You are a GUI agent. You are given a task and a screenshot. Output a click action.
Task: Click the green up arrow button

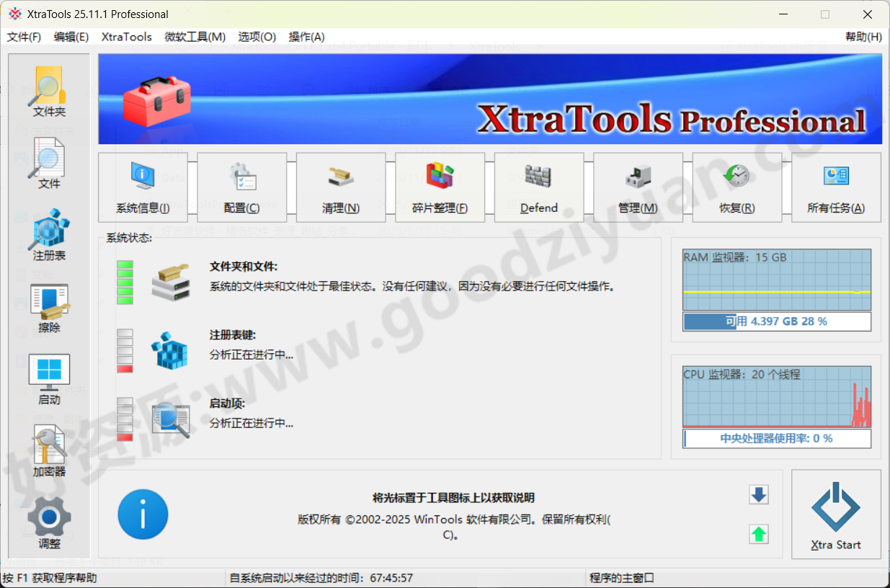pyautogui.click(x=758, y=534)
